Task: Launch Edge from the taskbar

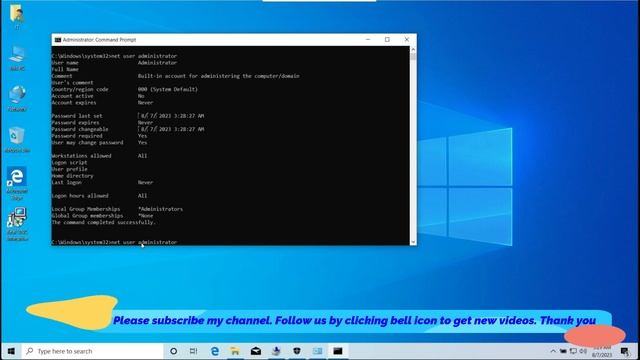Action: coord(215,351)
